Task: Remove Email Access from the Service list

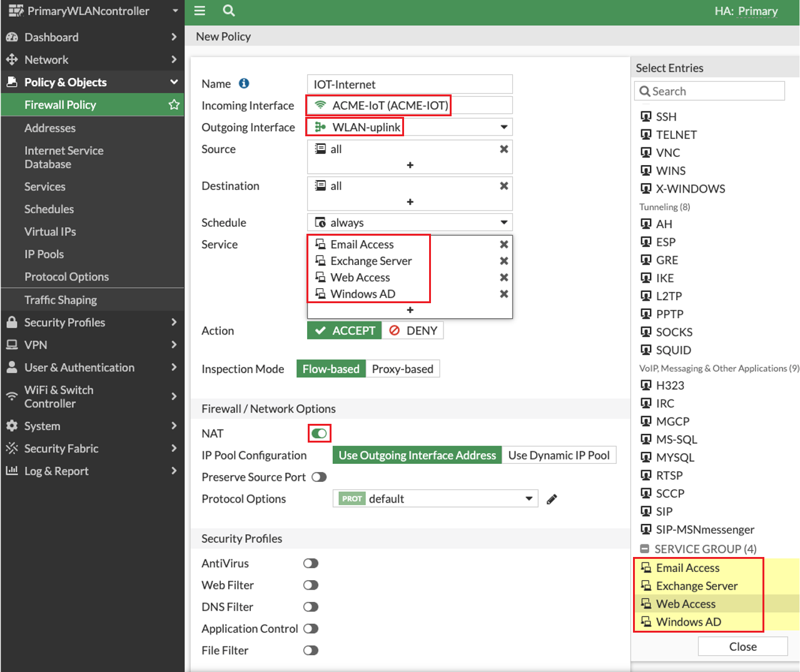Action: (504, 244)
